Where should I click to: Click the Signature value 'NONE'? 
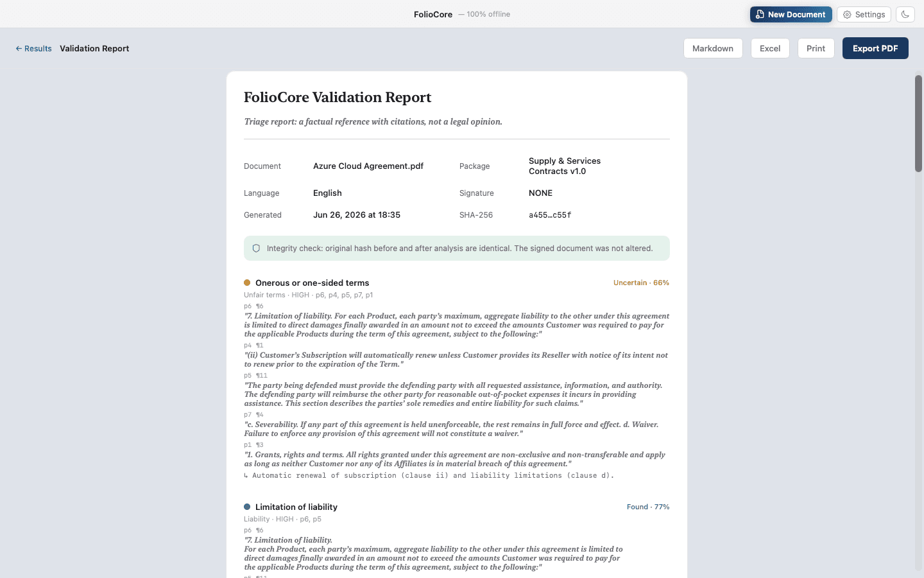[x=540, y=193]
